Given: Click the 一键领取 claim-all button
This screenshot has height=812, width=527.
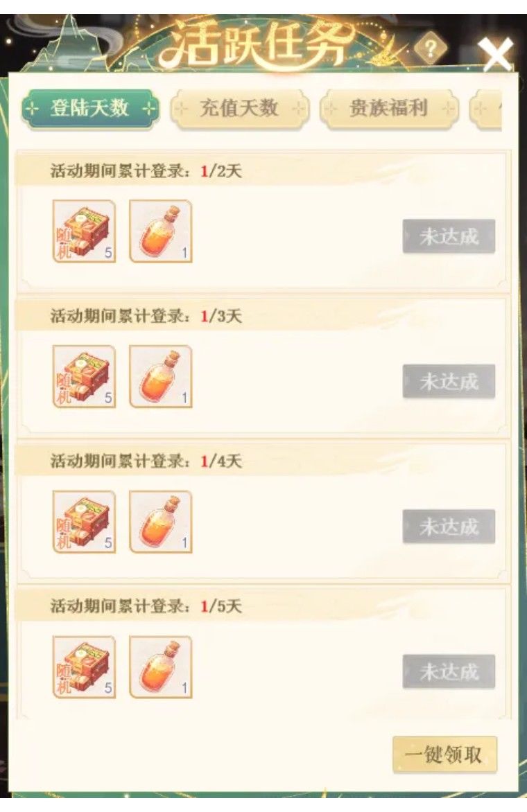Looking at the screenshot, I should 444,754.
